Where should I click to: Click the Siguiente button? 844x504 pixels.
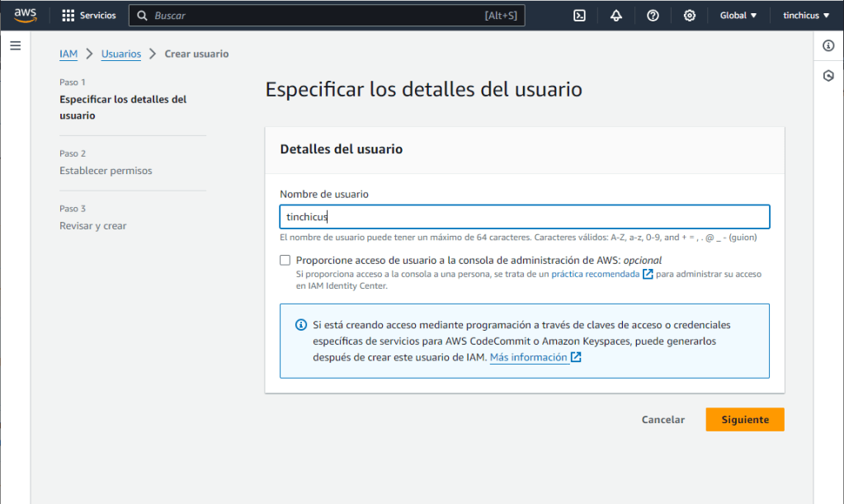pyautogui.click(x=744, y=419)
